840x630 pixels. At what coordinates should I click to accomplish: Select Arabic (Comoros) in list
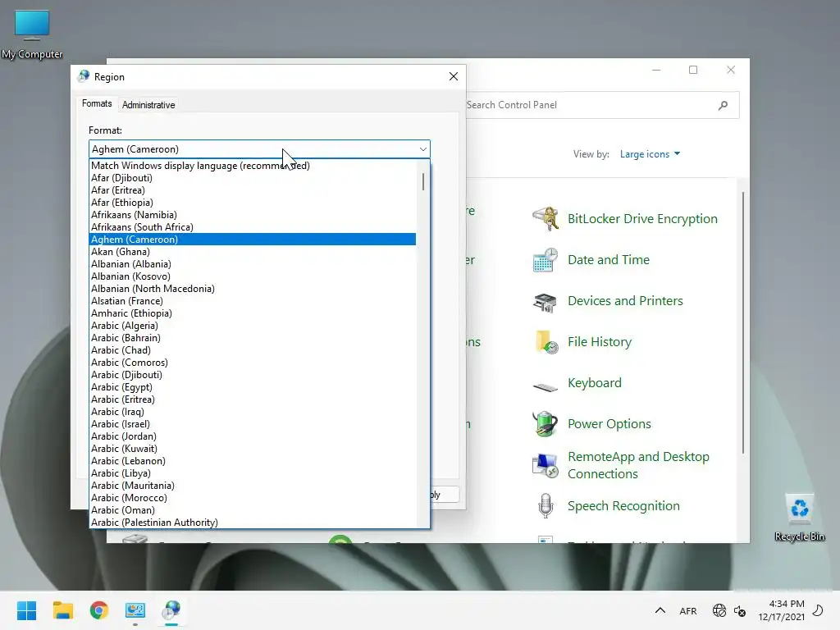pyautogui.click(x=253, y=363)
